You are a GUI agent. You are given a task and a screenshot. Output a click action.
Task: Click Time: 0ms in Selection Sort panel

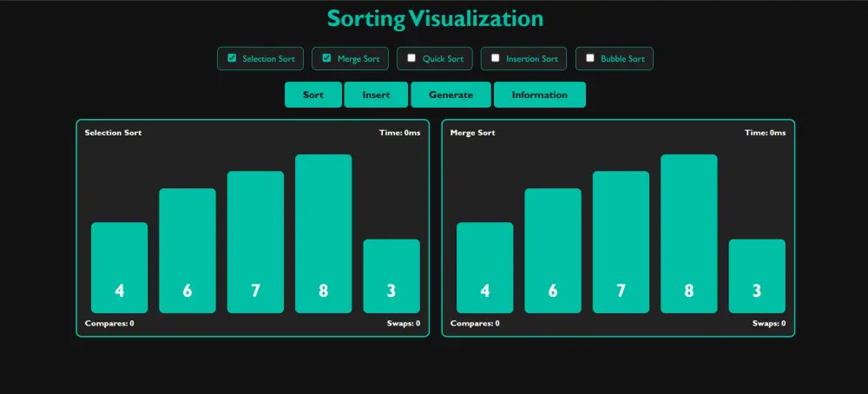(399, 133)
